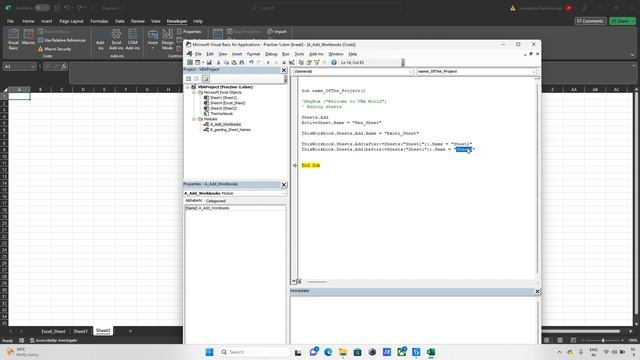Select Sheet4 (Excel_Sheet) in project tree

coord(227,103)
